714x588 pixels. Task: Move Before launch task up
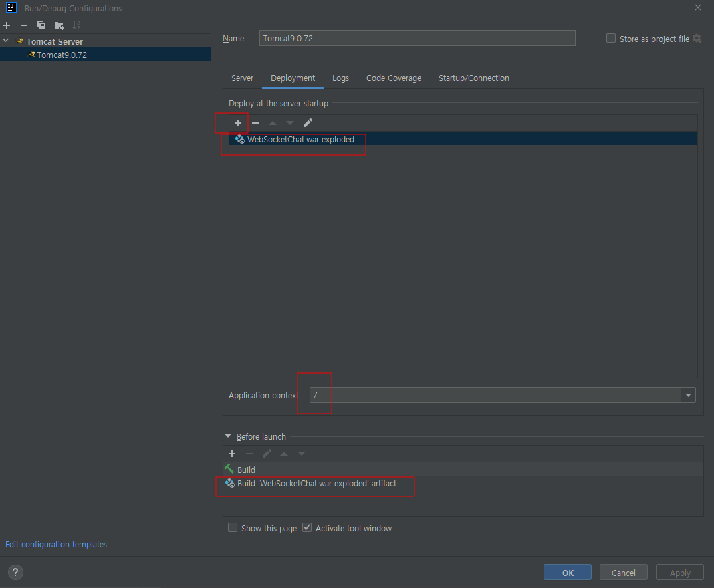point(284,454)
